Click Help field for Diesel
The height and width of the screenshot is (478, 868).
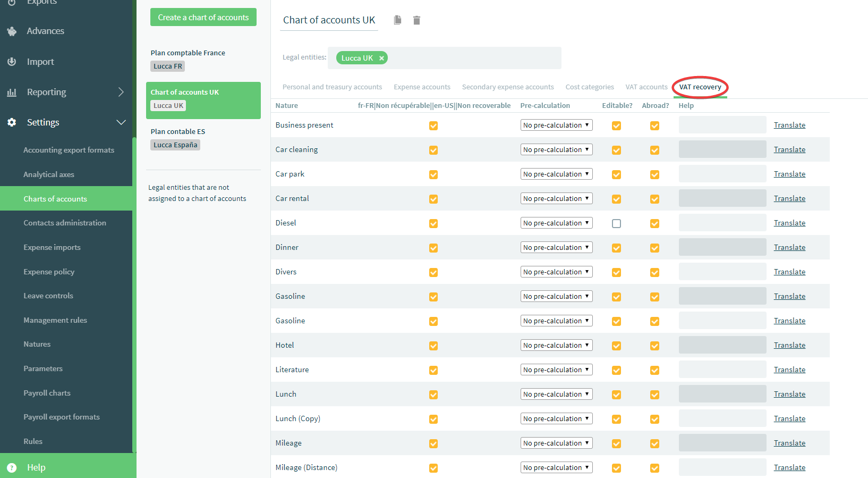click(722, 223)
